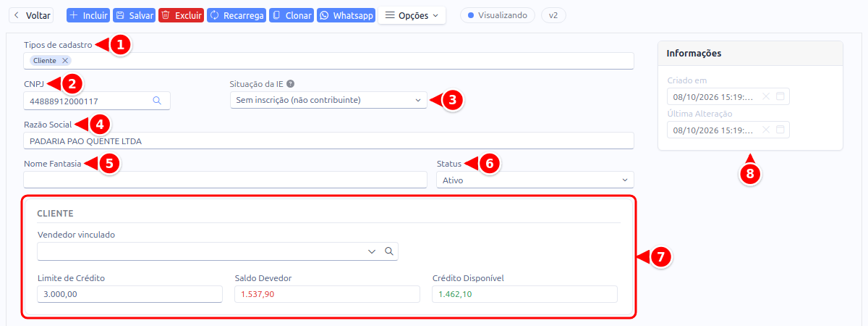Screen dimensions: 868x326
Task: Click the Limite de Crédito field
Action: pyautogui.click(x=129, y=293)
